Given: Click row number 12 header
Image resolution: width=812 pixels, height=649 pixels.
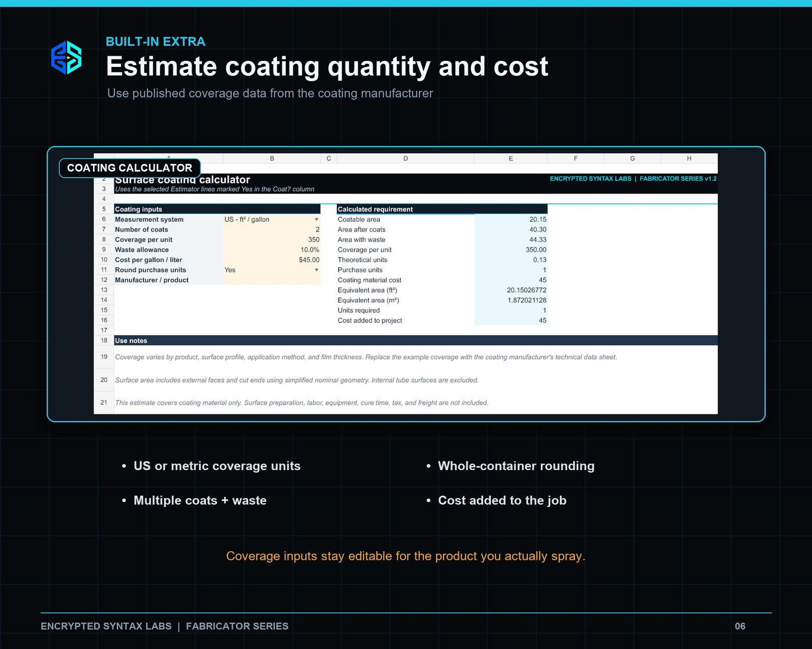Looking at the screenshot, I should (x=104, y=280).
